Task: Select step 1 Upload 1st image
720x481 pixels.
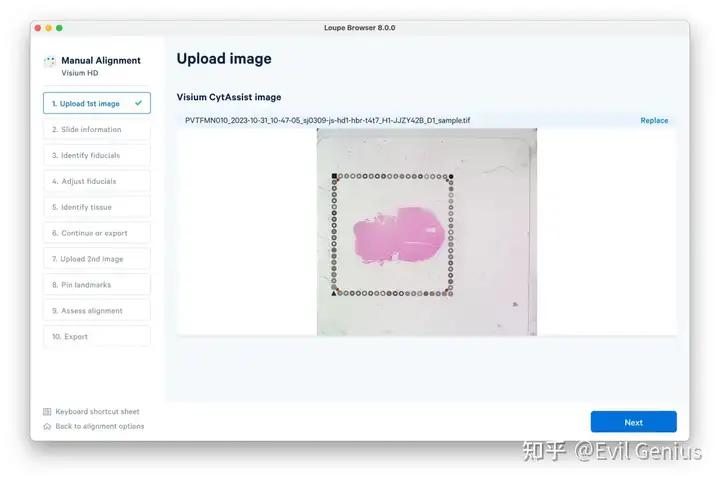Action: click(x=97, y=103)
